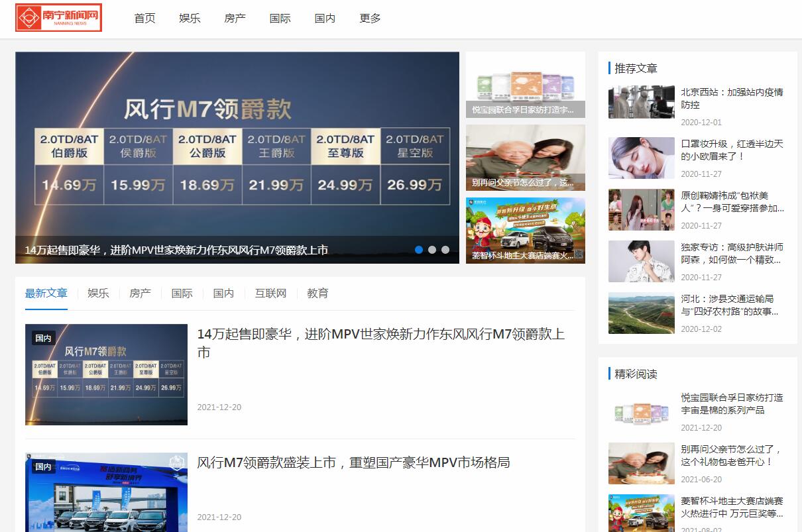This screenshot has width=802, height=532.
Task: Go to 房产 in the top navigation
Action: [x=235, y=19]
